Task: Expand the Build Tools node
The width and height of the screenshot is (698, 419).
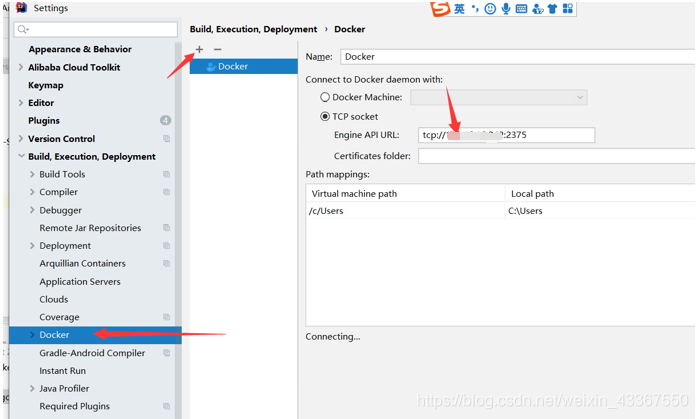Action: 32,174
